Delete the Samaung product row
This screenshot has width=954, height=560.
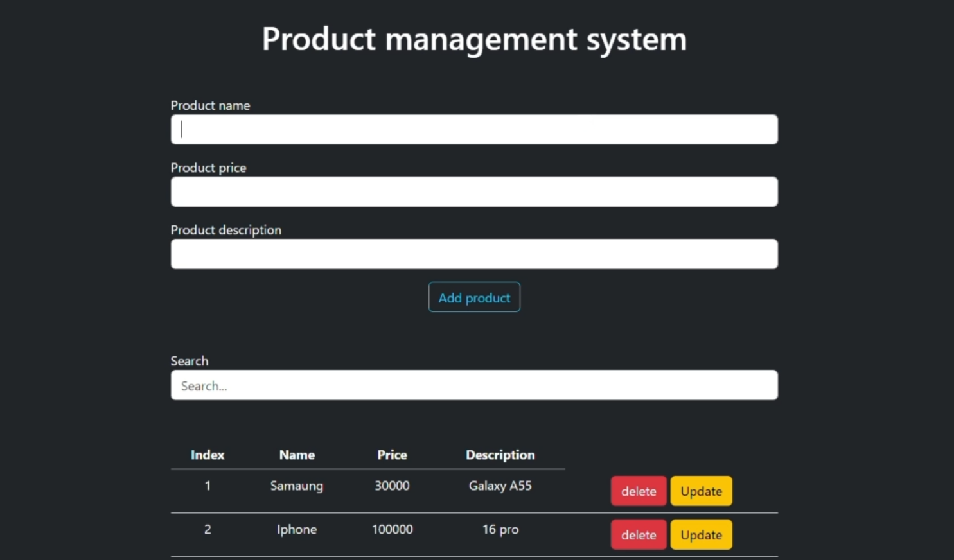(x=638, y=491)
